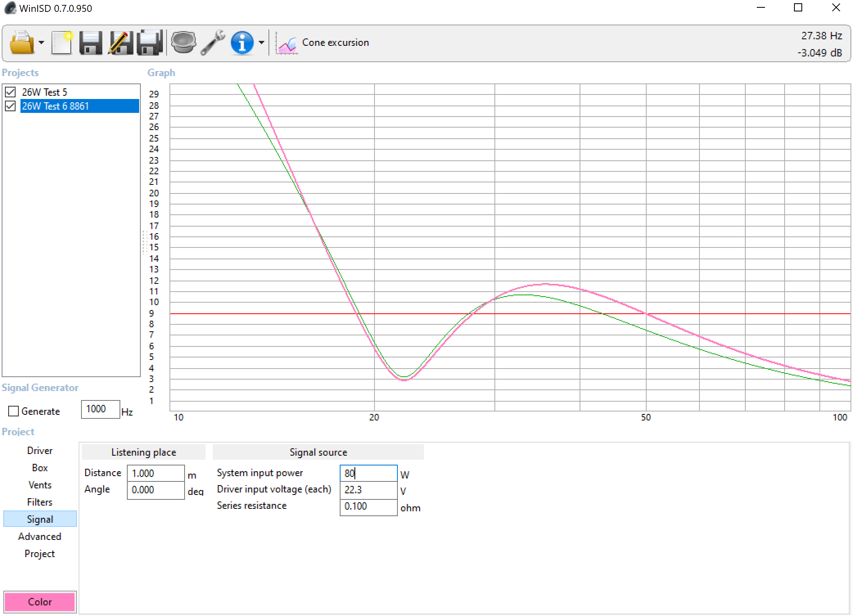Expand the open-project dropdown arrow
Image resolution: width=855 pixels, height=616 pixels.
click(41, 43)
